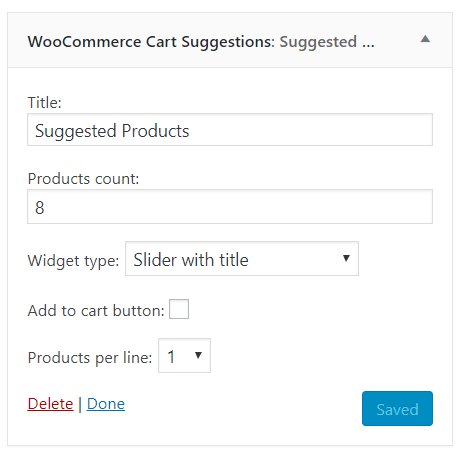Click the arrow next to the value 1
This screenshot has width=462, height=457.
tap(198, 355)
